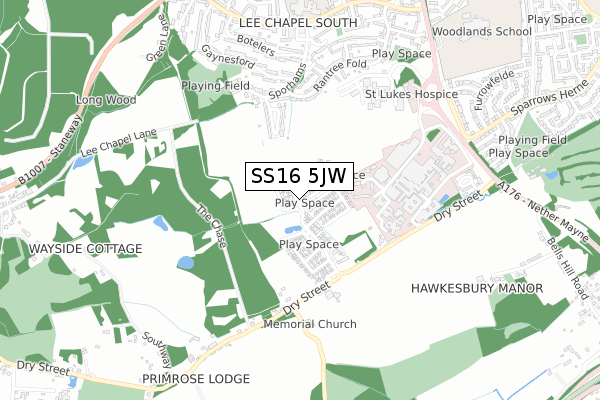Click the Lee Chapel Lane road label

click(x=119, y=143)
